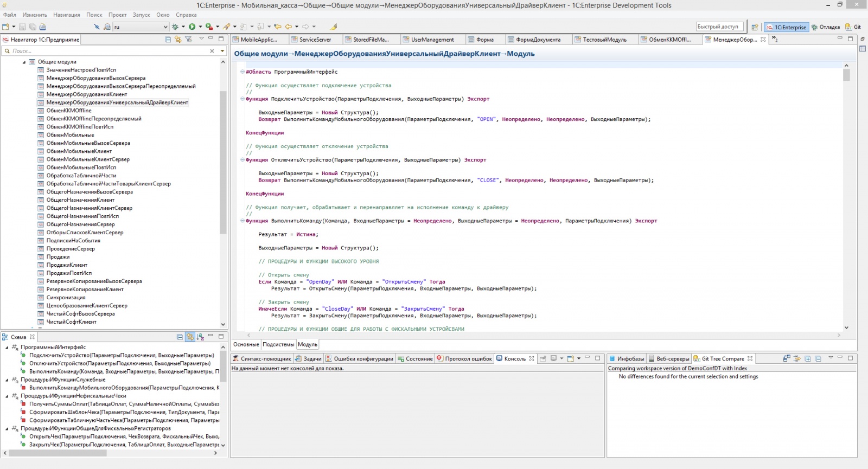Collapse the ПрограммныйИнтерфейс outline node

tap(7, 348)
